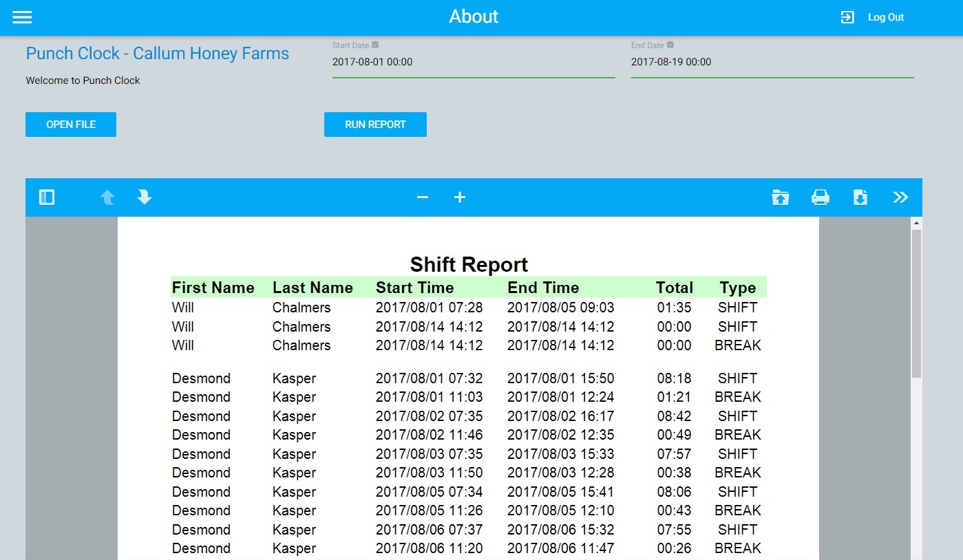Open the hamburger navigation menu
963x560 pixels.
coord(22,17)
